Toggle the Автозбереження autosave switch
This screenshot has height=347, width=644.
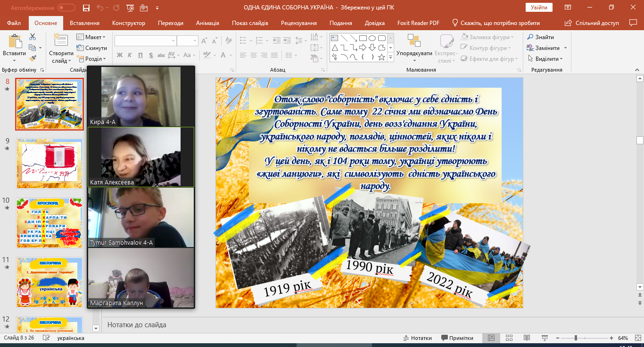(66, 8)
